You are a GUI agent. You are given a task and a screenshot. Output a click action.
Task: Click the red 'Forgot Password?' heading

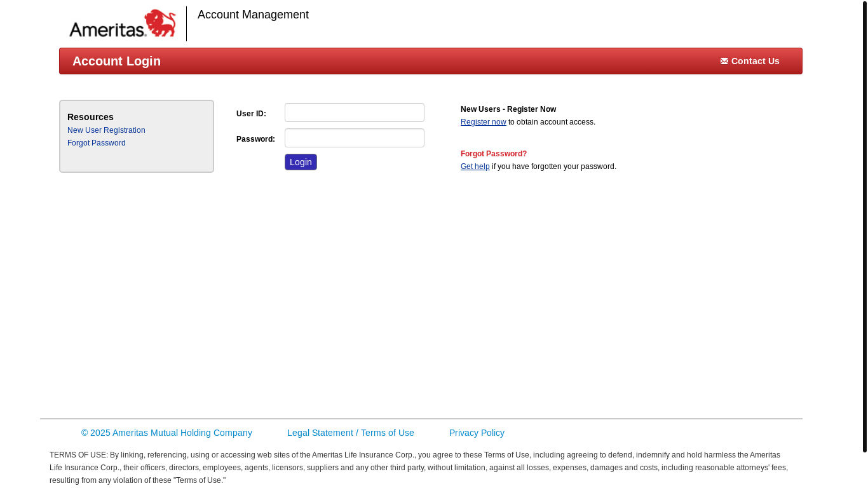click(494, 154)
